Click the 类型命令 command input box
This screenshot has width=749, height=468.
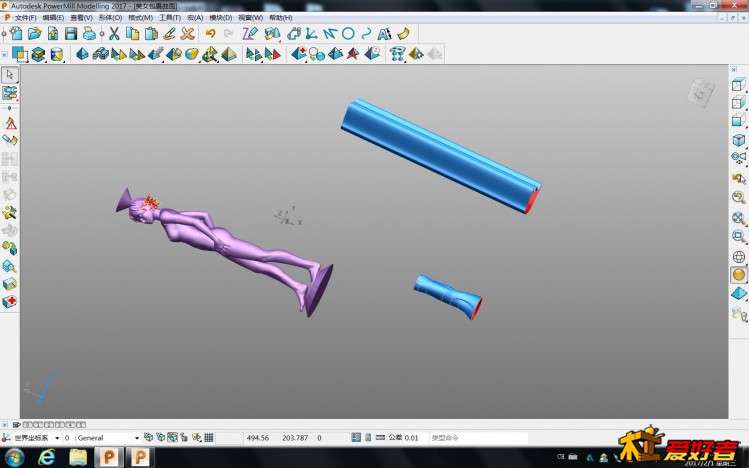click(x=478, y=437)
